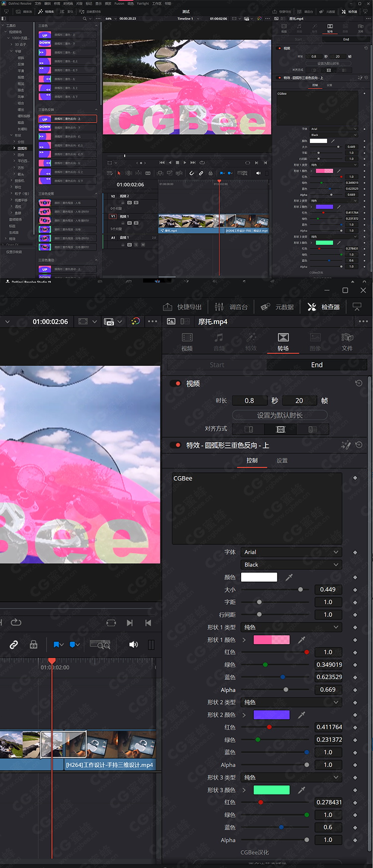The image size is (373, 868).
Task: Open 特效库 effects library in small screenshot
Action: tap(47, 11)
